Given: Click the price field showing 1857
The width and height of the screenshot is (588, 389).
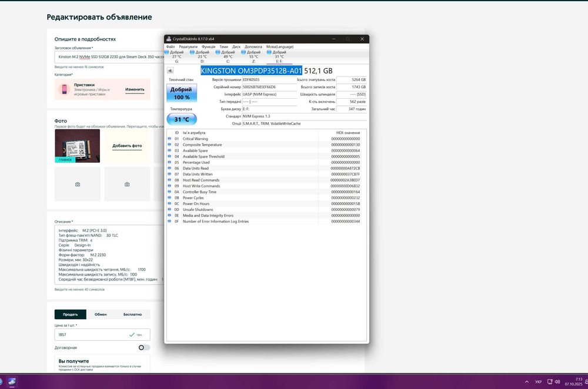Looking at the screenshot, I should pyautogui.click(x=102, y=335).
